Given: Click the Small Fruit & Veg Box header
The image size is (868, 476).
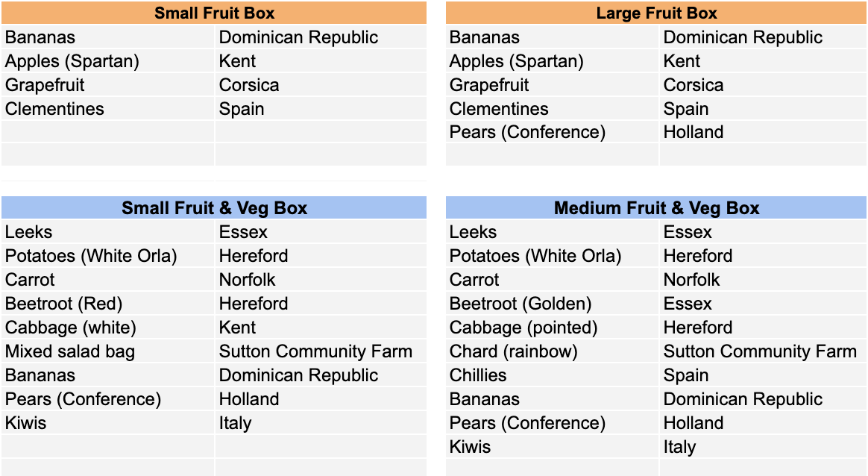Looking at the screenshot, I should (214, 208).
